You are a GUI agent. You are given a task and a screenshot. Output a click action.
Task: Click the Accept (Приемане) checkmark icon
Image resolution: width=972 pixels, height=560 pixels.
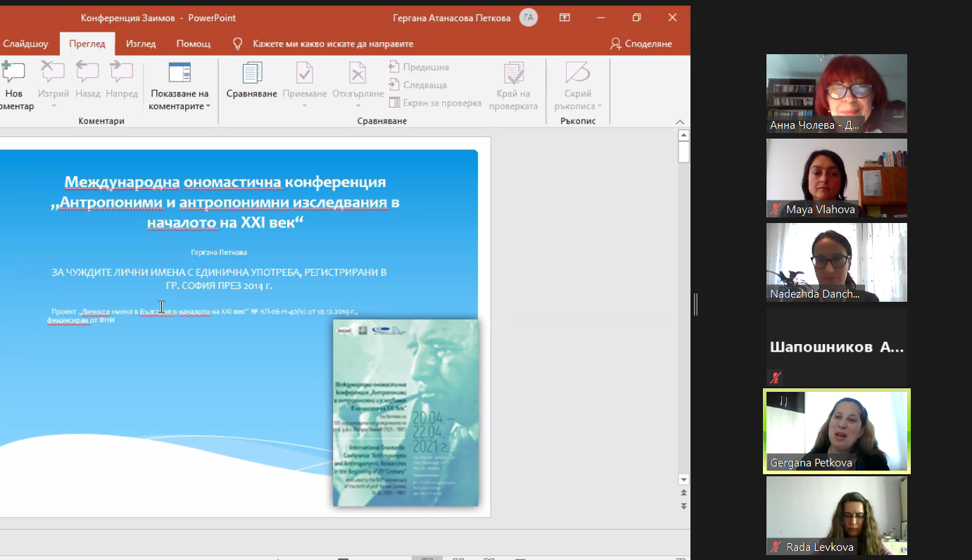(305, 73)
